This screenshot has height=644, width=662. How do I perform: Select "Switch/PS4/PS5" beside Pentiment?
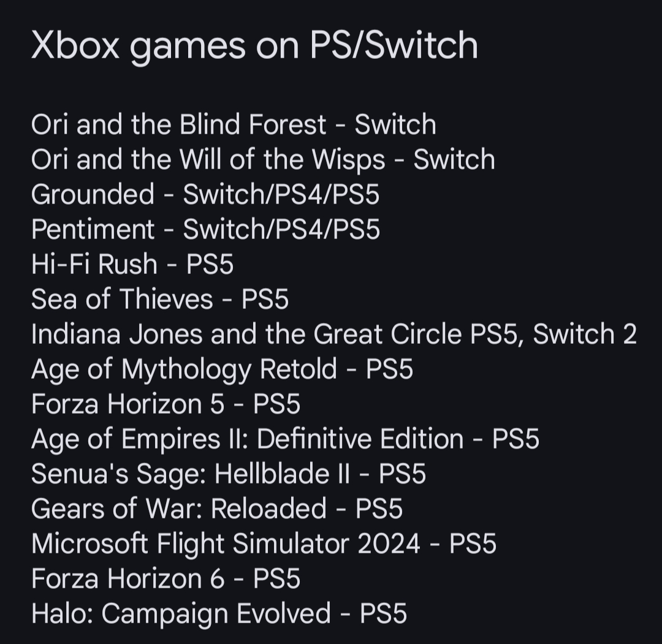pyautogui.click(x=281, y=230)
